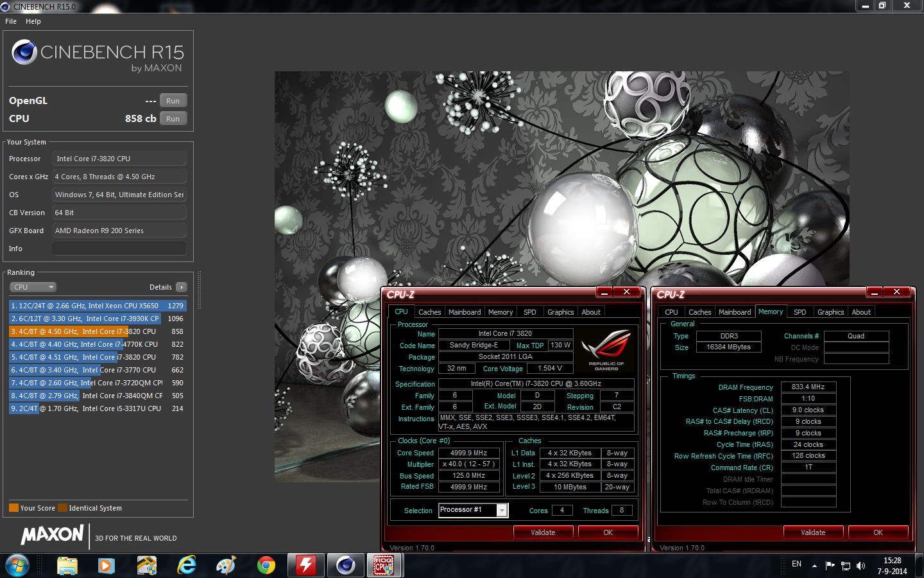Open Caches tab in left CPU-Z

(429, 312)
